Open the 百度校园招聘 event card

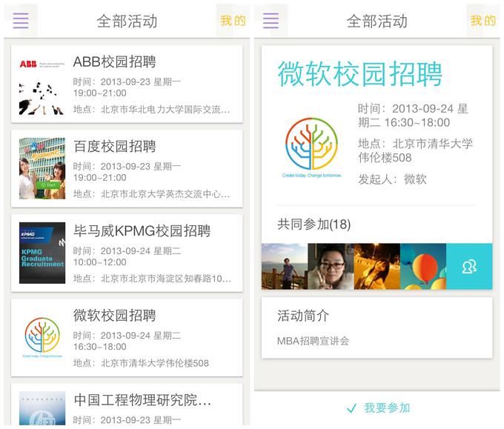[x=127, y=169]
